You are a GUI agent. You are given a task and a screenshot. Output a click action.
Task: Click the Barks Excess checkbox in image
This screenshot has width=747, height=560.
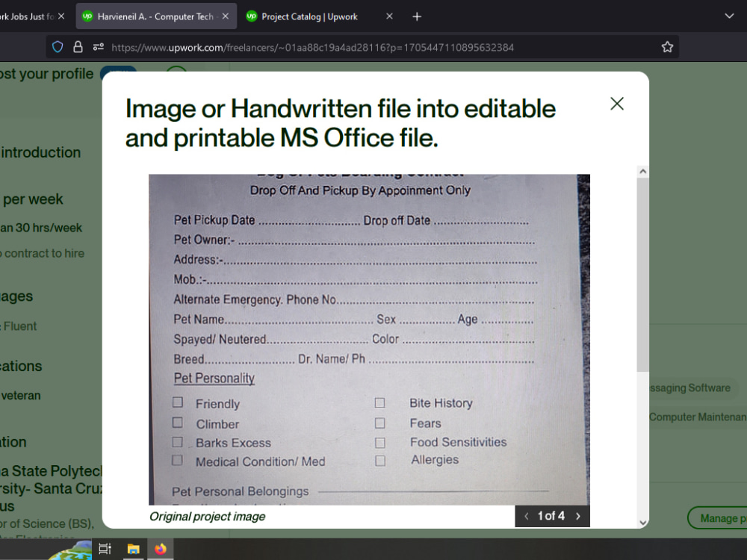coord(178,442)
